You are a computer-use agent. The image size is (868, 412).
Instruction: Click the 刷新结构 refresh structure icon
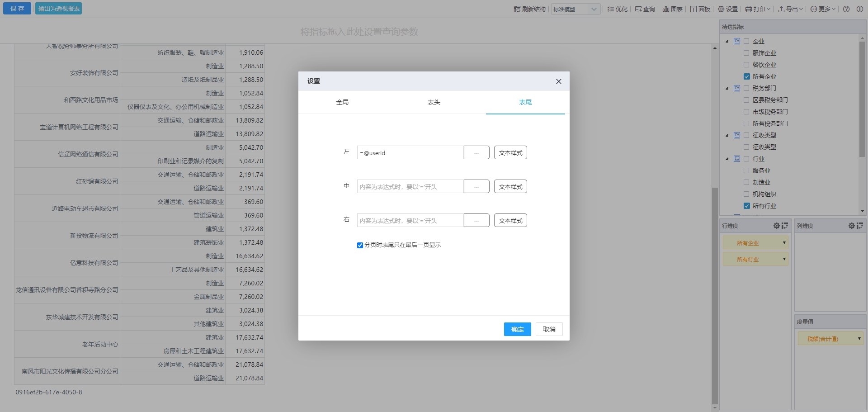[517, 9]
